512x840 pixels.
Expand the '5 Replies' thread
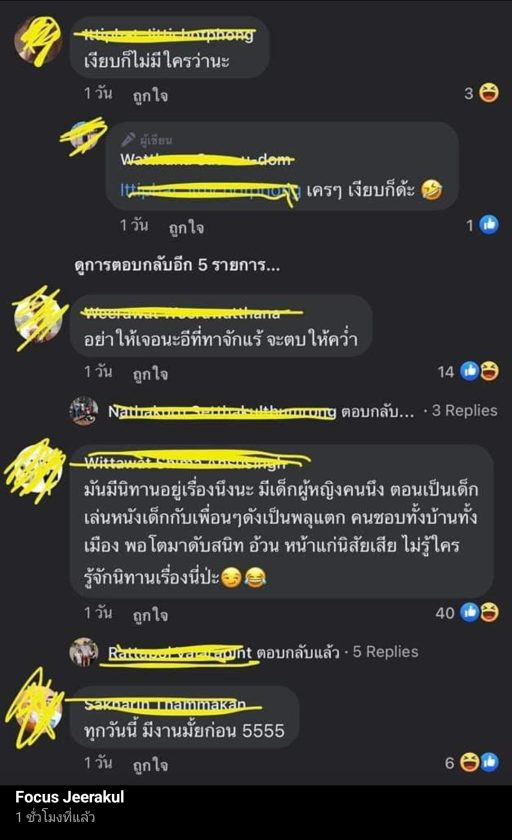pyautogui.click(x=385, y=651)
